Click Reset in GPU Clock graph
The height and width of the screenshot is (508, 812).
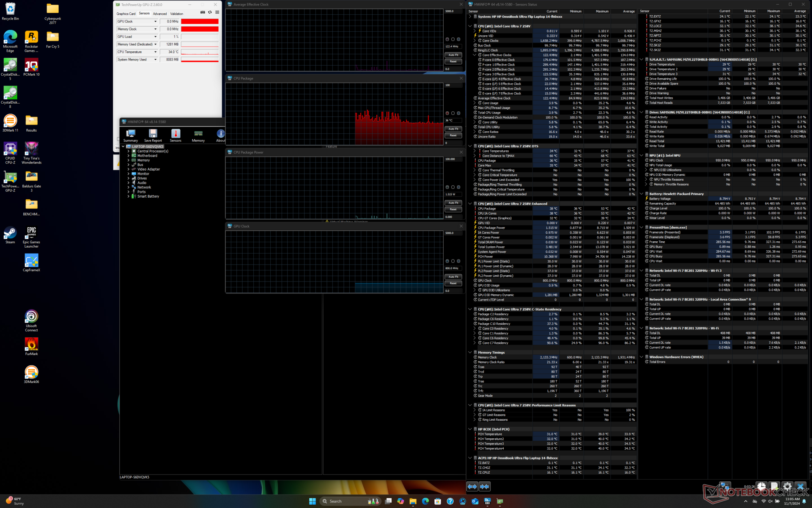coord(453,283)
